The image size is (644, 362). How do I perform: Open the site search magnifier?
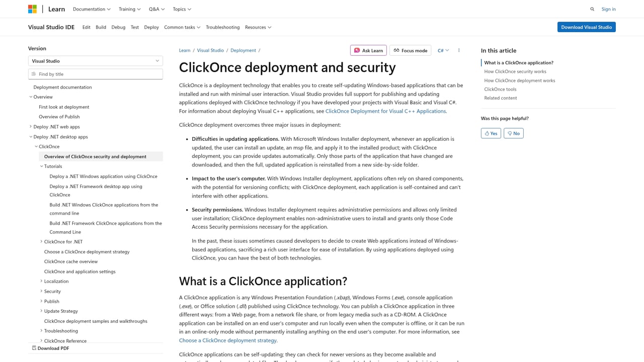click(x=592, y=9)
